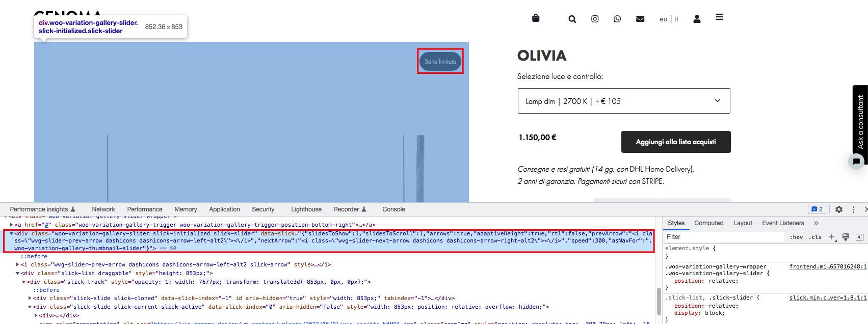The width and height of the screenshot is (868, 324).
Task: Collapse the slick-current slick-active div
Action: (x=30, y=307)
